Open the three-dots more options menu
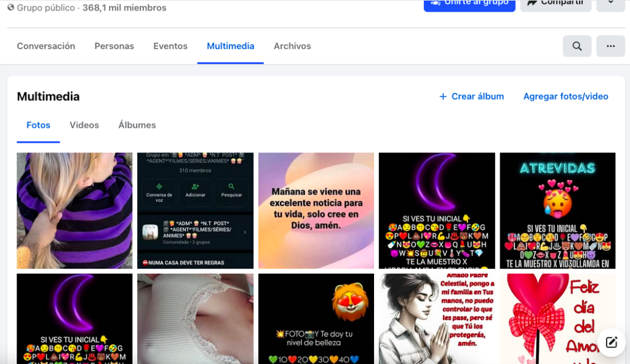This screenshot has width=630, height=364. 611,46
